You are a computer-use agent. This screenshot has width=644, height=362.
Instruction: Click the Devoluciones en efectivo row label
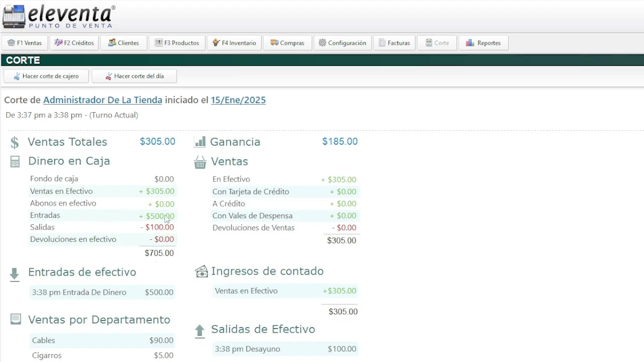73,239
